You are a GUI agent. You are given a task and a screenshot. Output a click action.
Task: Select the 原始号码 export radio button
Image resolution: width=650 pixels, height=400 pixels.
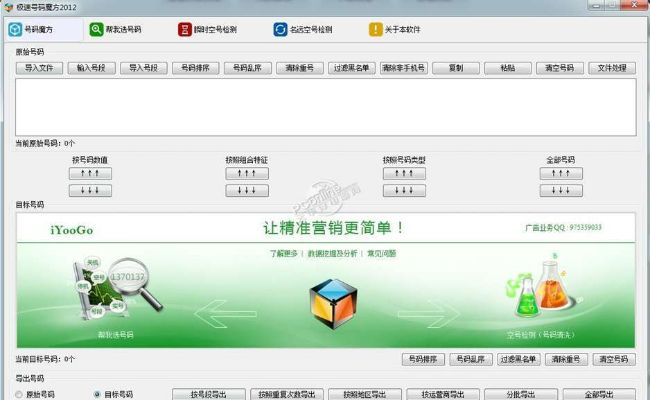click(19, 395)
